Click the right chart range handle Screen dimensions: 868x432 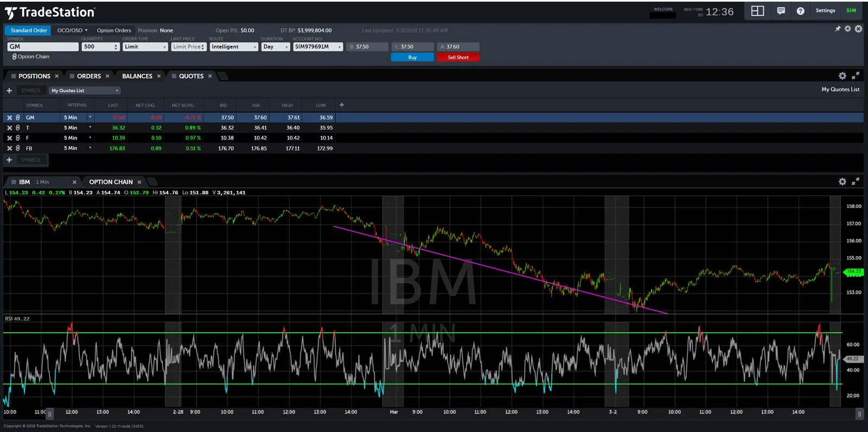[x=859, y=414]
